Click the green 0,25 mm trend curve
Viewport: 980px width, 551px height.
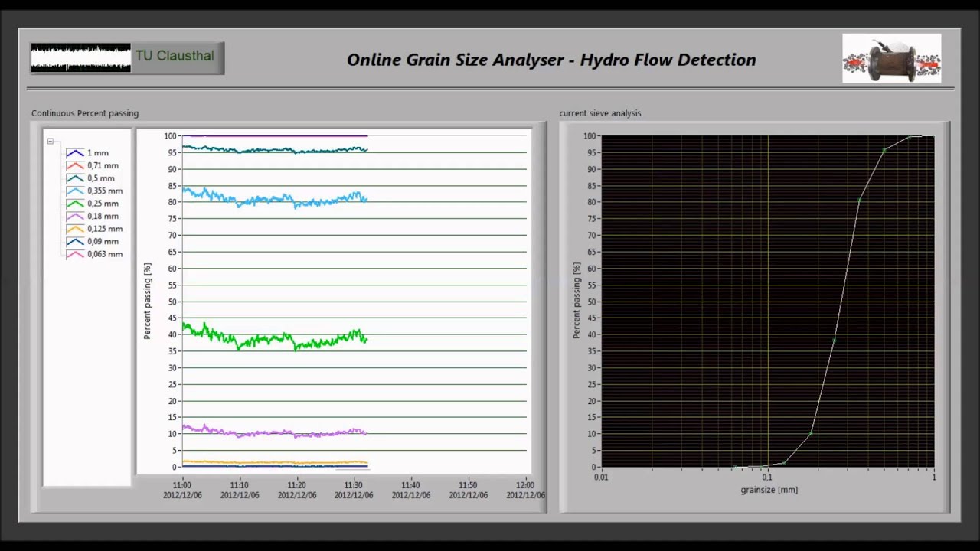coord(275,337)
